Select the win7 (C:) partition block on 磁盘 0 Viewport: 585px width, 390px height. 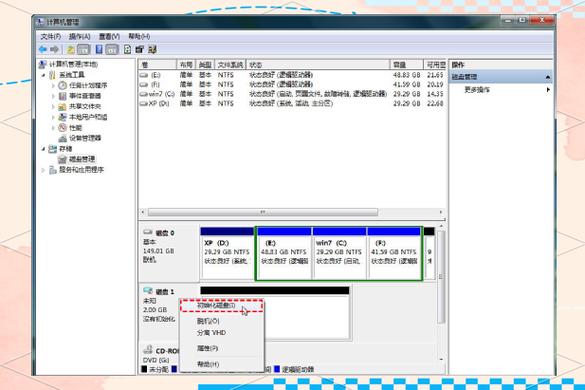[x=339, y=253]
